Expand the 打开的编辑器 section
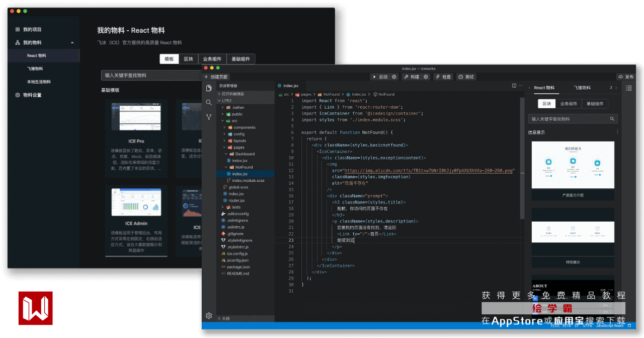 tap(246, 94)
